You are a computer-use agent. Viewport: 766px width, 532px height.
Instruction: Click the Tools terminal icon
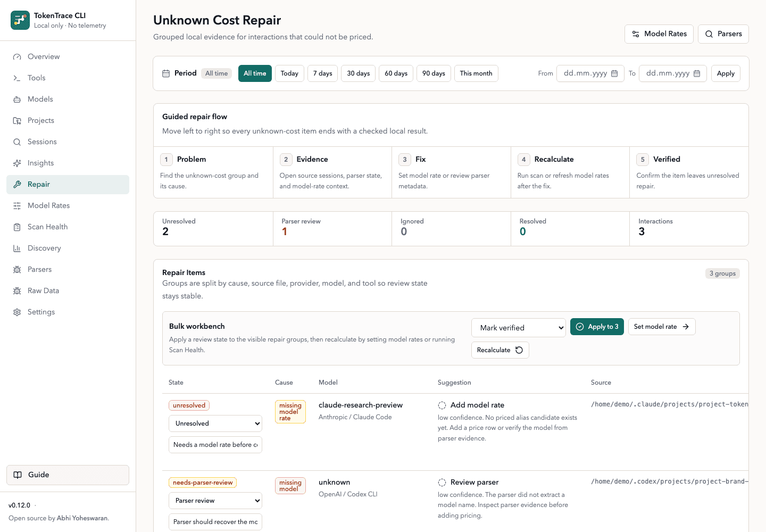(17, 78)
